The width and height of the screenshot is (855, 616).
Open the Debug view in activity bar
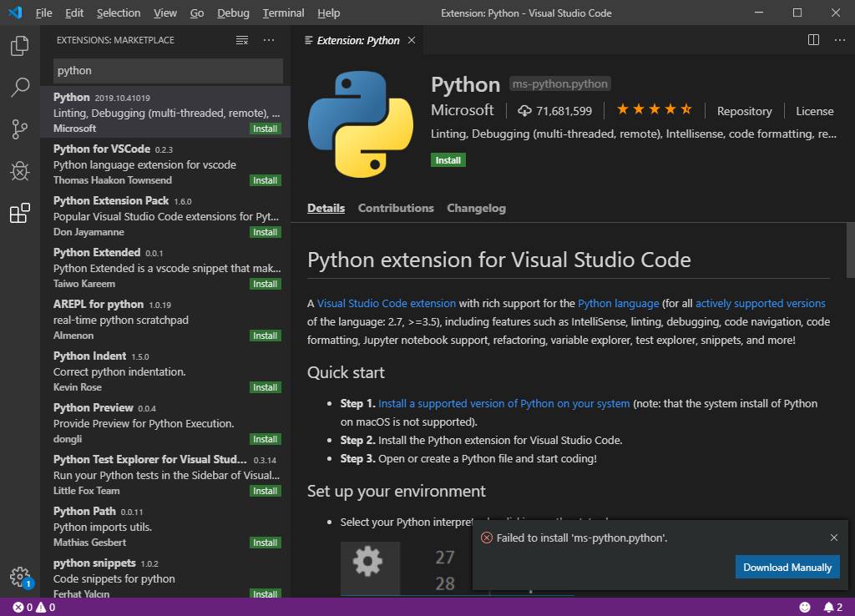(x=19, y=171)
